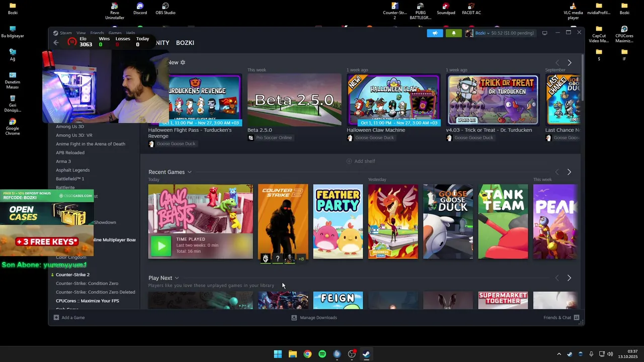Select CPUCores :: Maximize Your FPS entry
Image resolution: width=644 pixels, height=362 pixels.
click(88, 301)
